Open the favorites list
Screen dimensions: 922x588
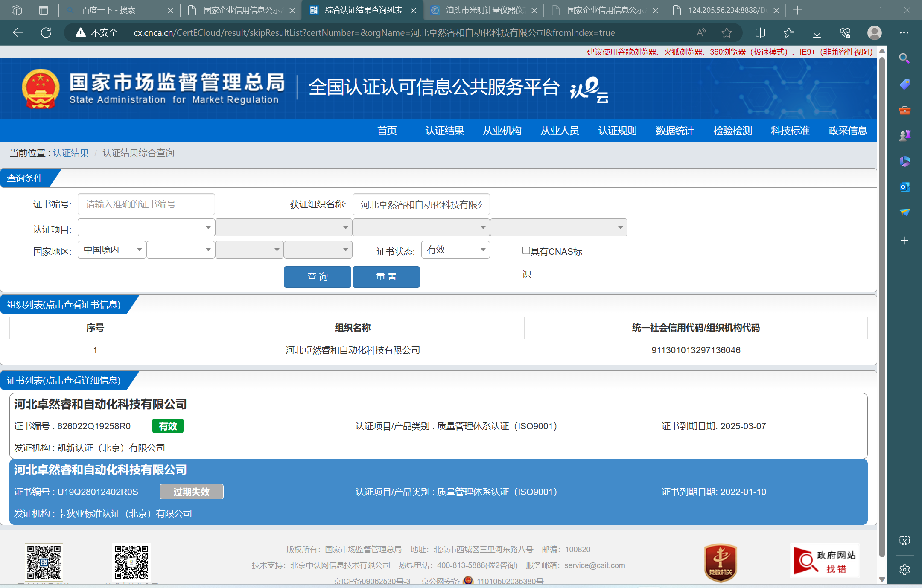point(788,33)
